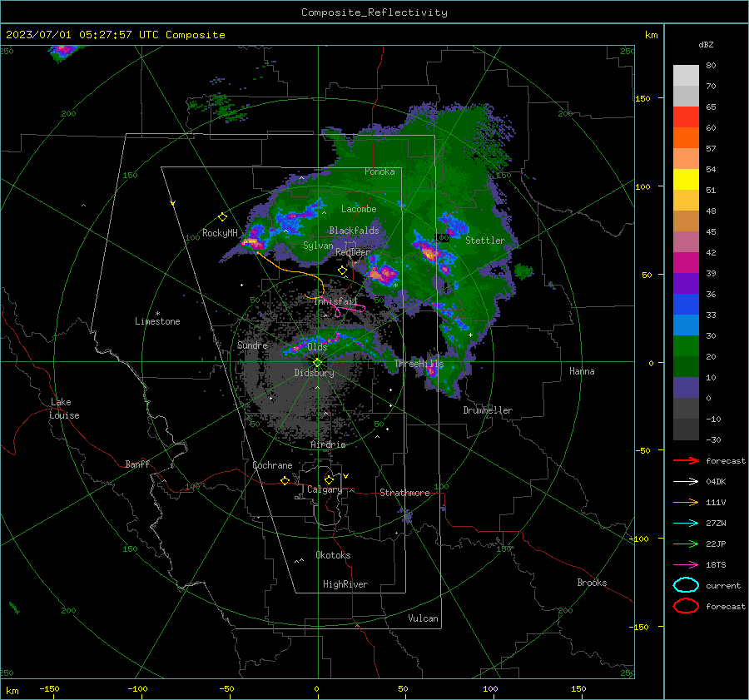The width and height of the screenshot is (749, 700).
Task: Click the Ponoka town label
Action: click(379, 171)
